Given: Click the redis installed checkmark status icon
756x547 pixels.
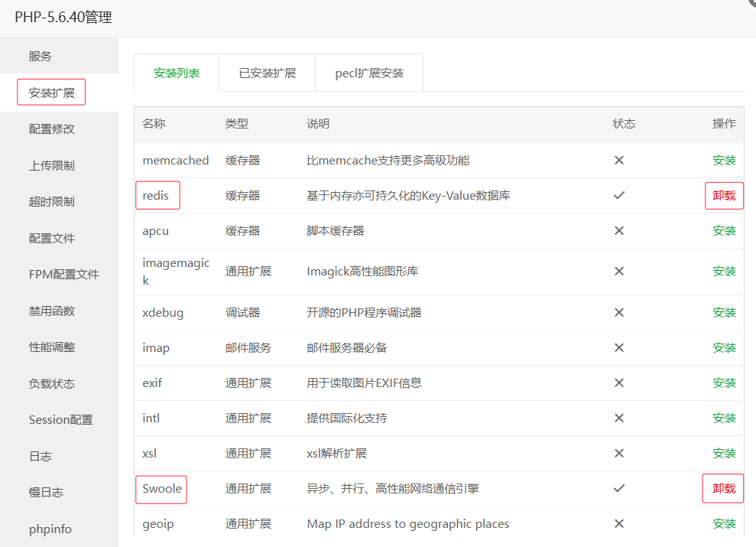Looking at the screenshot, I should [x=619, y=195].
